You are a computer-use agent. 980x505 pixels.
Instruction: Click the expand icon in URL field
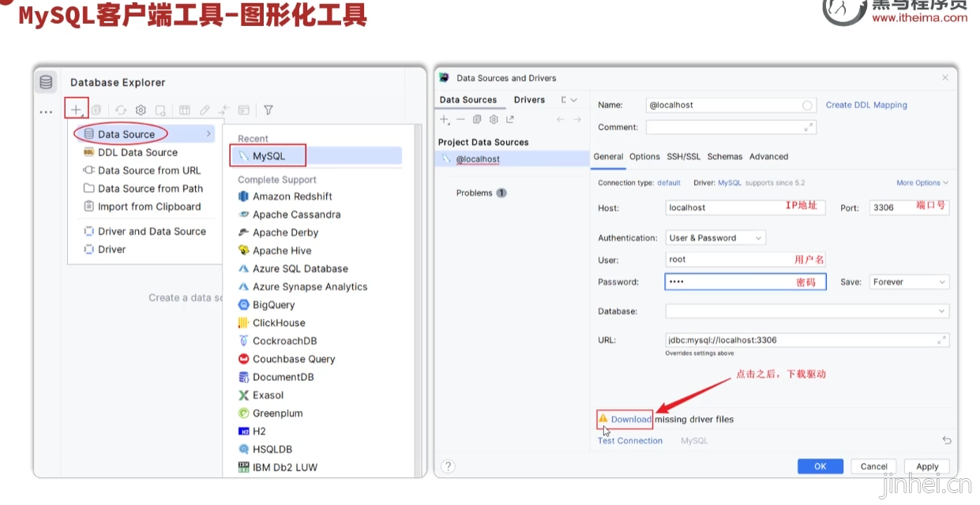click(941, 340)
